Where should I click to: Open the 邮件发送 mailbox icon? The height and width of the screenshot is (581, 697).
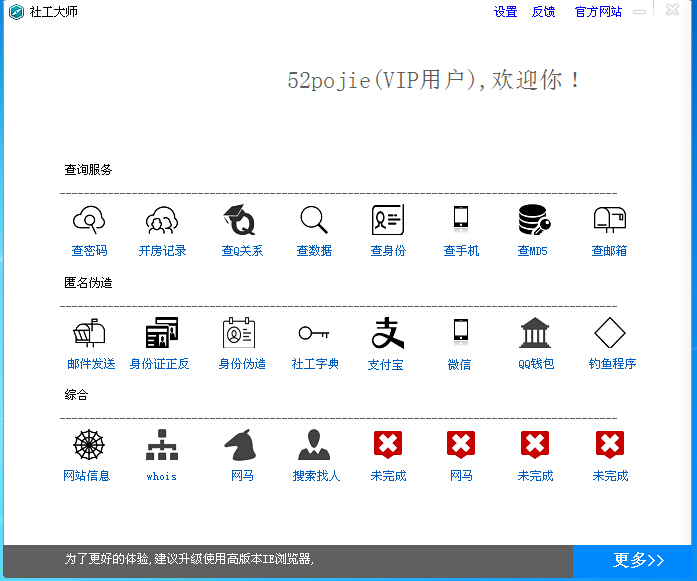click(x=89, y=333)
